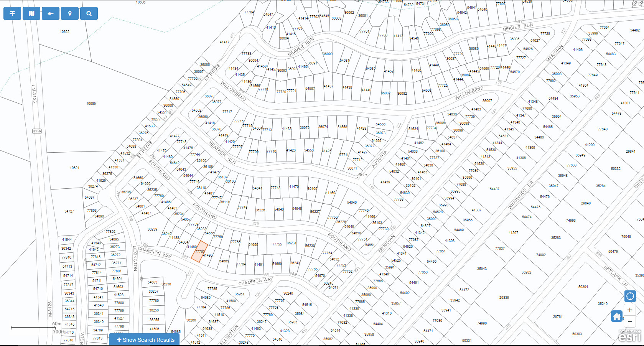Select parcel 54727
The width and height of the screenshot is (644, 346).
point(69,211)
